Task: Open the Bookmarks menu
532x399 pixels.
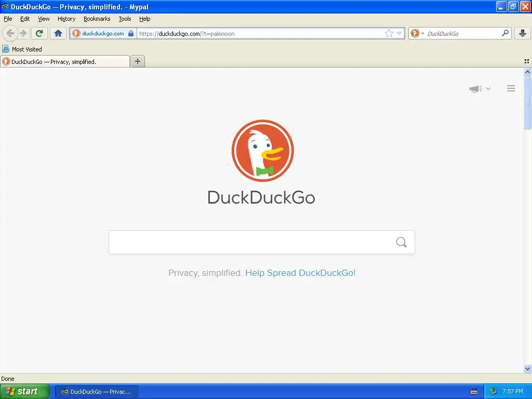Action: 97,19
